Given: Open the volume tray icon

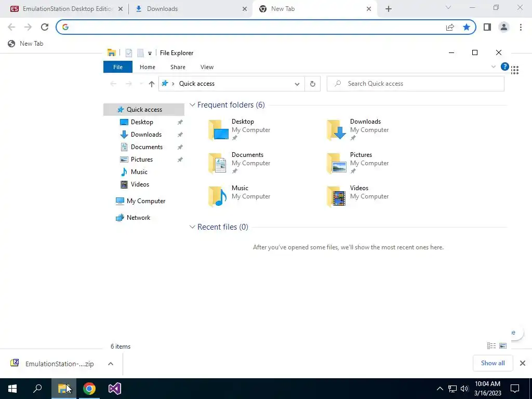Looking at the screenshot, I should (464, 389).
